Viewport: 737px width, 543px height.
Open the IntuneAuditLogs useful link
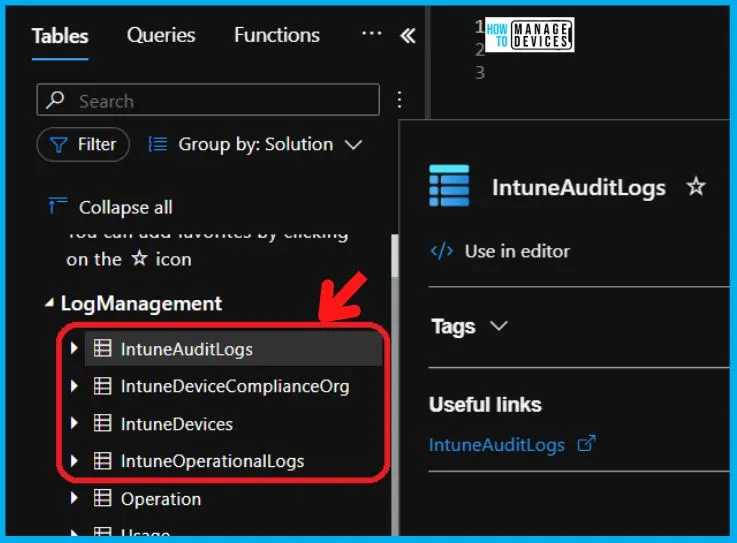[497, 445]
